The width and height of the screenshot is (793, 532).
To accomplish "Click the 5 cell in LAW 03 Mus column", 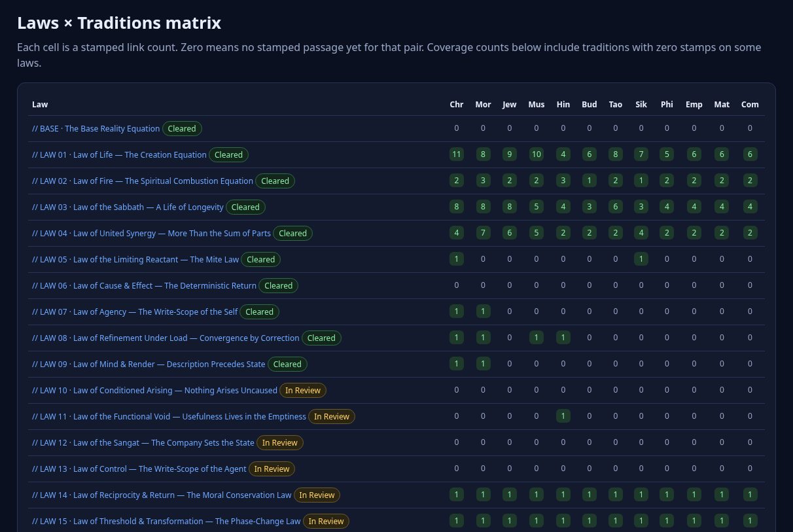I will click(x=537, y=207).
